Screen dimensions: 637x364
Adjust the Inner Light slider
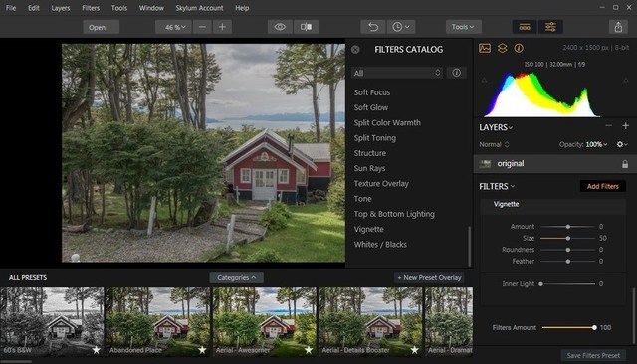tap(568, 284)
